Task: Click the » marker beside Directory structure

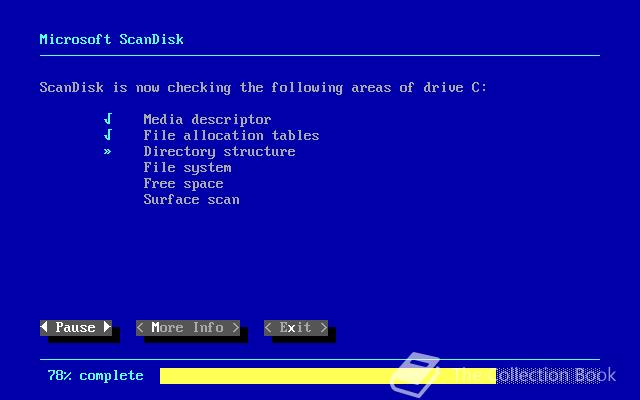Action: 107,152
